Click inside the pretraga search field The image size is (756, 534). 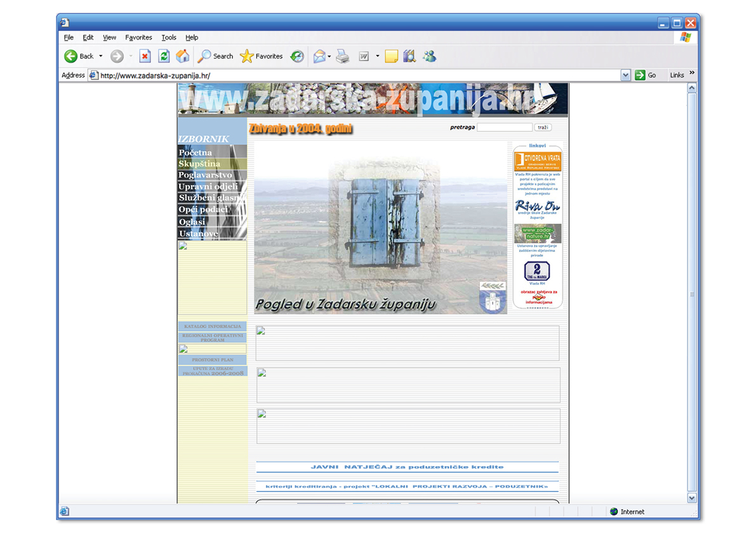pos(505,127)
